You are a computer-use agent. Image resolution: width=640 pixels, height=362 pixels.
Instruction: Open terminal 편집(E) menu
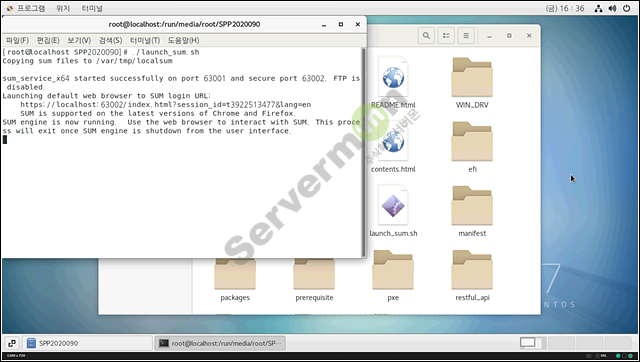pos(48,40)
